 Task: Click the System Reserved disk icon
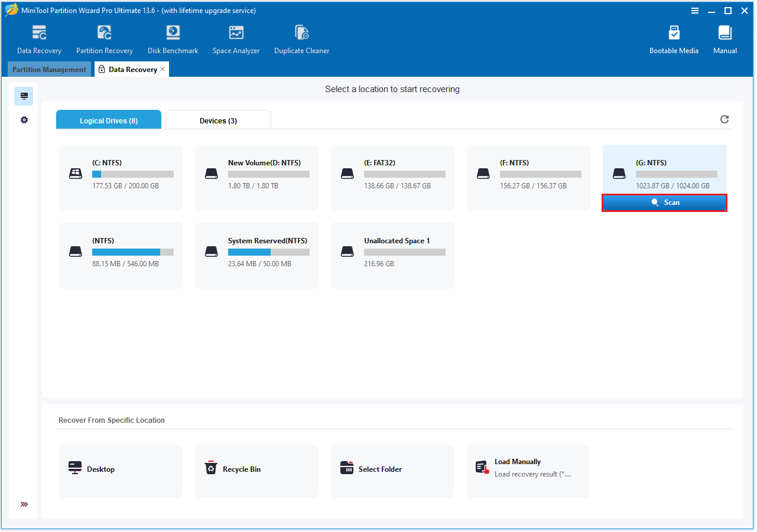point(212,252)
